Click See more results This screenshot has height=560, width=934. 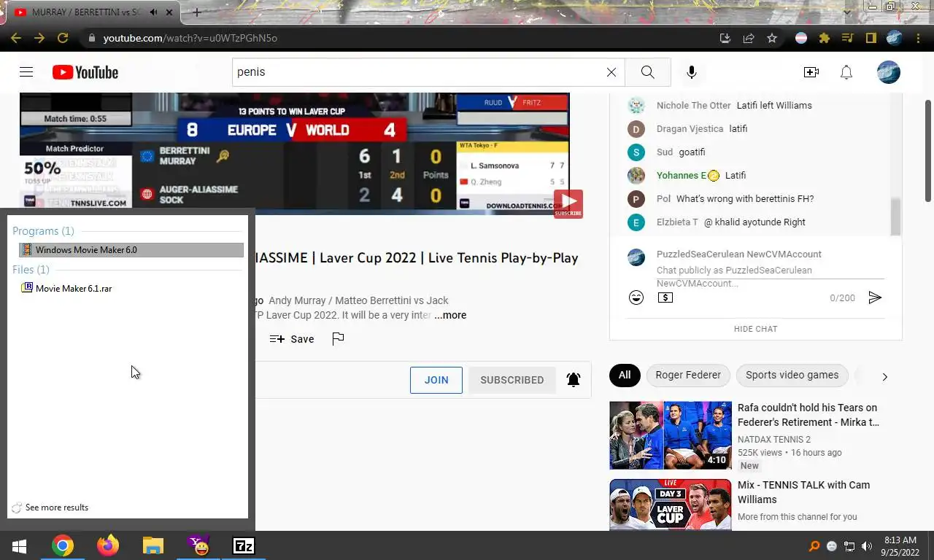pos(50,507)
